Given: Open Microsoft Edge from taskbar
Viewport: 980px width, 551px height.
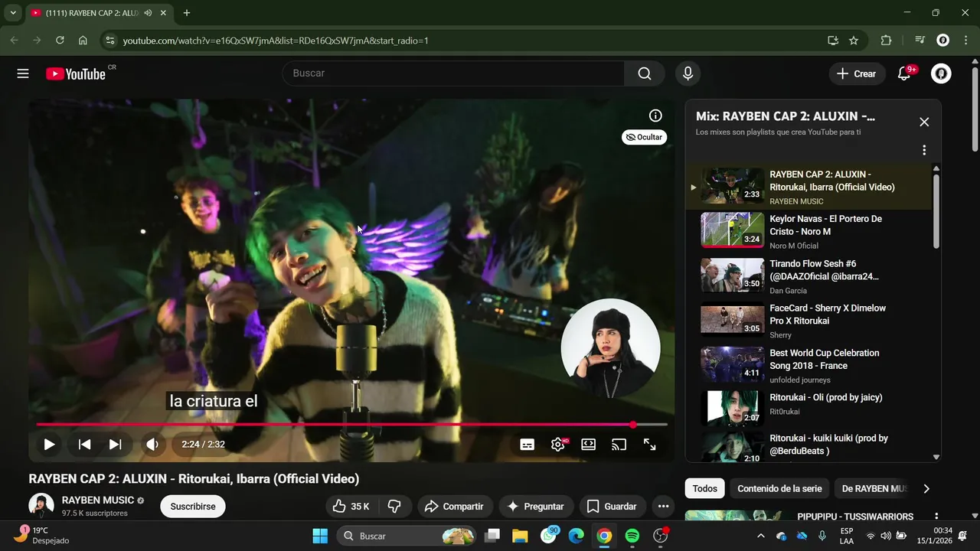Looking at the screenshot, I should coord(577,536).
